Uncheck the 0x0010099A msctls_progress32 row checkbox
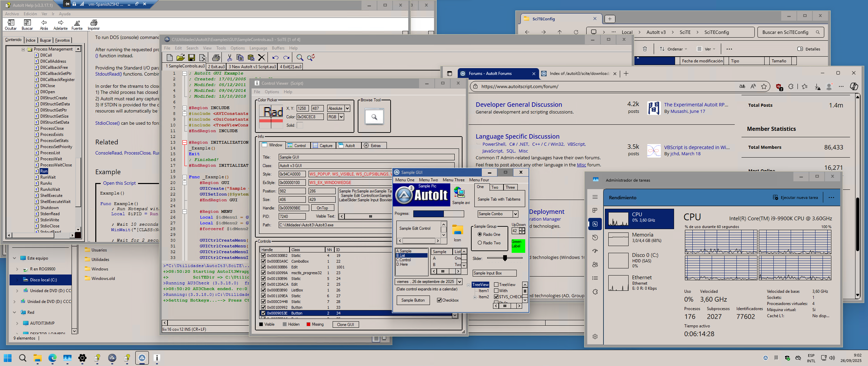Image resolution: width=868 pixels, height=366 pixels. [x=263, y=273]
